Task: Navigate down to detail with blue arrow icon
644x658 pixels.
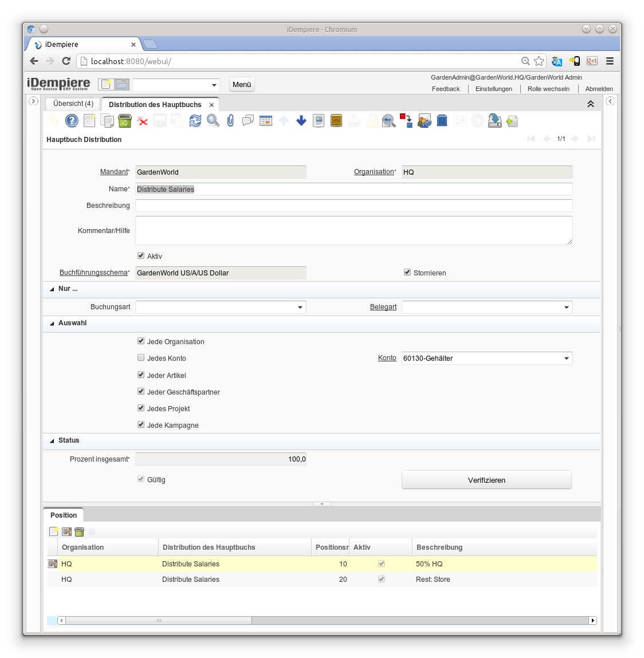Action: click(x=301, y=121)
